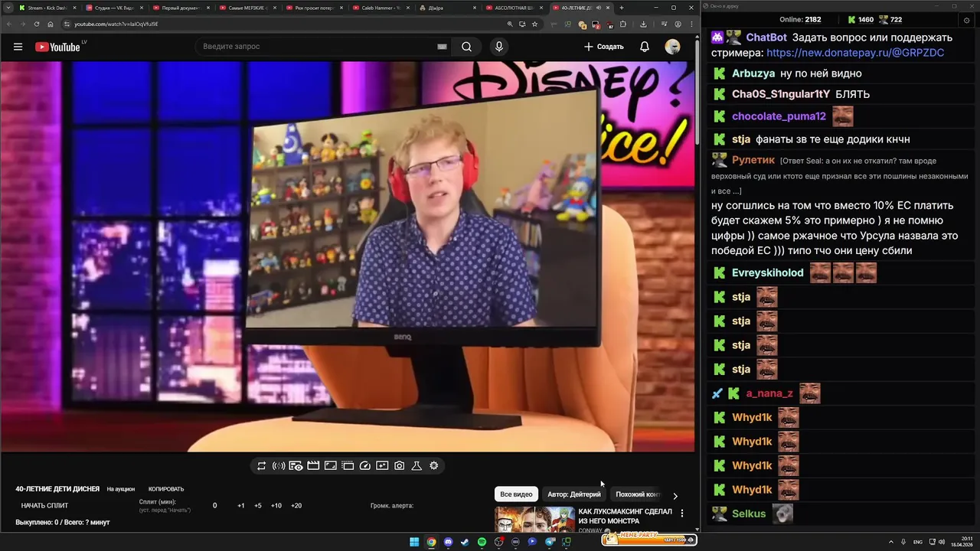
Task: Open the Windows Start menu
Action: point(414,542)
